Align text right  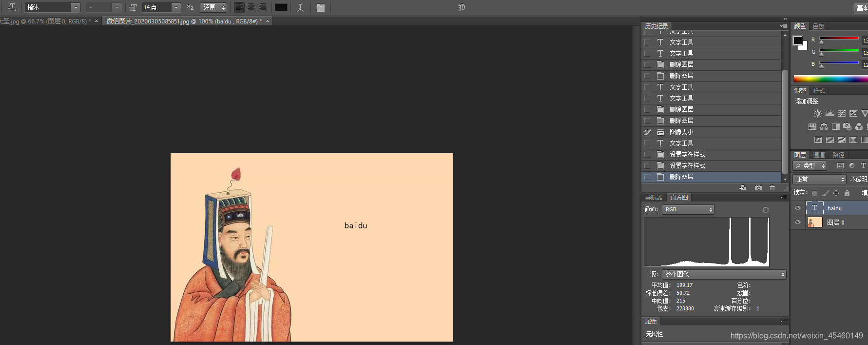[x=263, y=7]
